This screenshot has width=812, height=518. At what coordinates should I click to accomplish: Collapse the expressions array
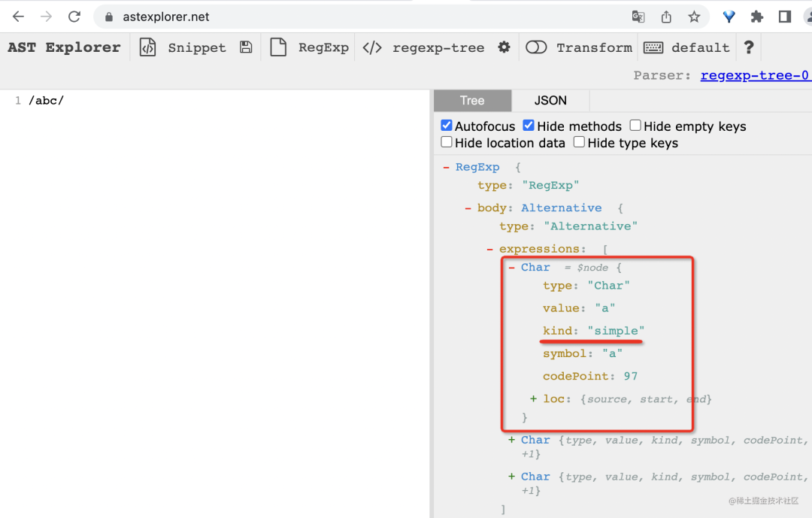(x=489, y=249)
